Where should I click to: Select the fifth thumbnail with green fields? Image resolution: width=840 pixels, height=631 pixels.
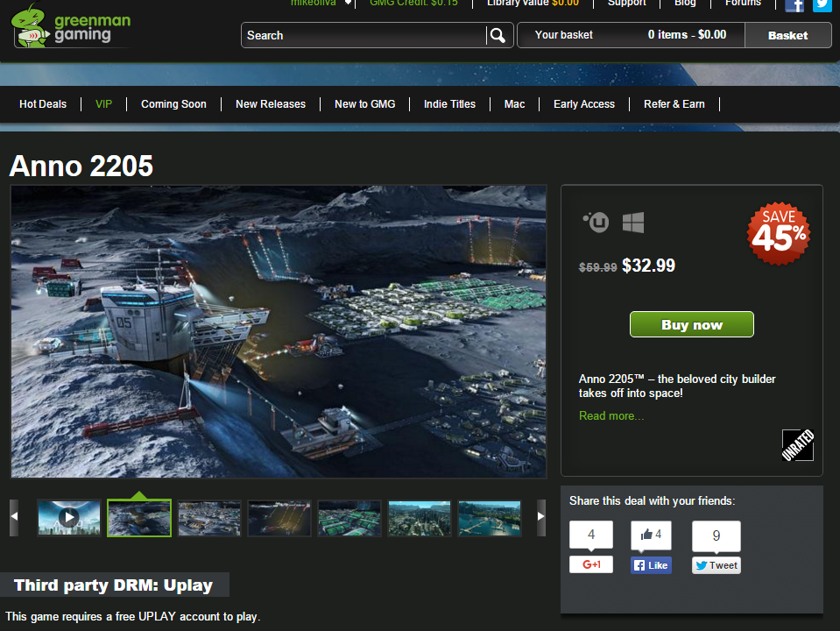point(349,518)
